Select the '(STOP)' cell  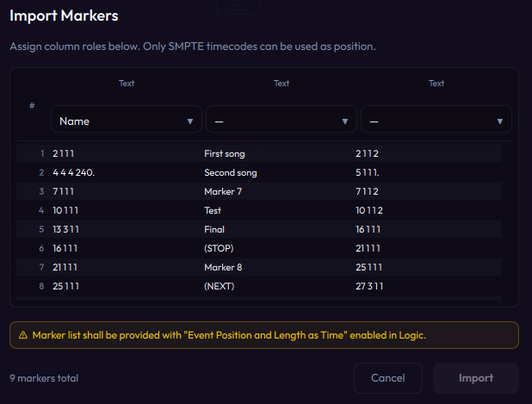tap(219, 248)
